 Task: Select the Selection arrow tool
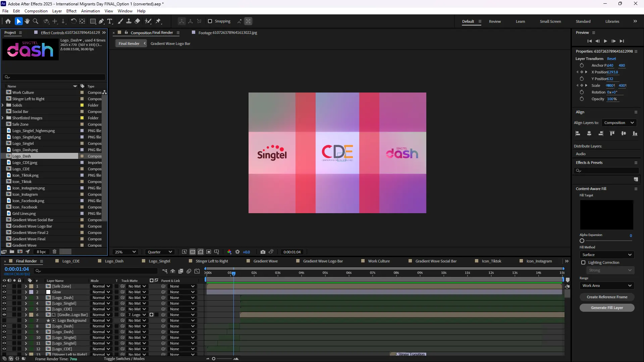coord(18,21)
